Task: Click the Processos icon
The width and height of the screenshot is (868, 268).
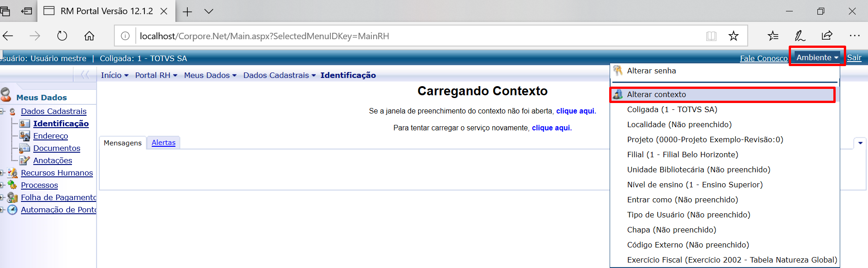Action: pyautogui.click(x=13, y=185)
